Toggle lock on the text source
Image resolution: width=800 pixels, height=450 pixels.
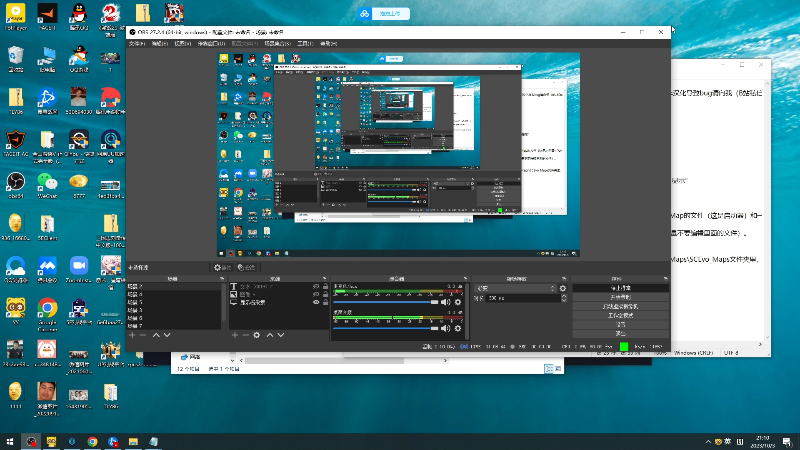tap(325, 287)
